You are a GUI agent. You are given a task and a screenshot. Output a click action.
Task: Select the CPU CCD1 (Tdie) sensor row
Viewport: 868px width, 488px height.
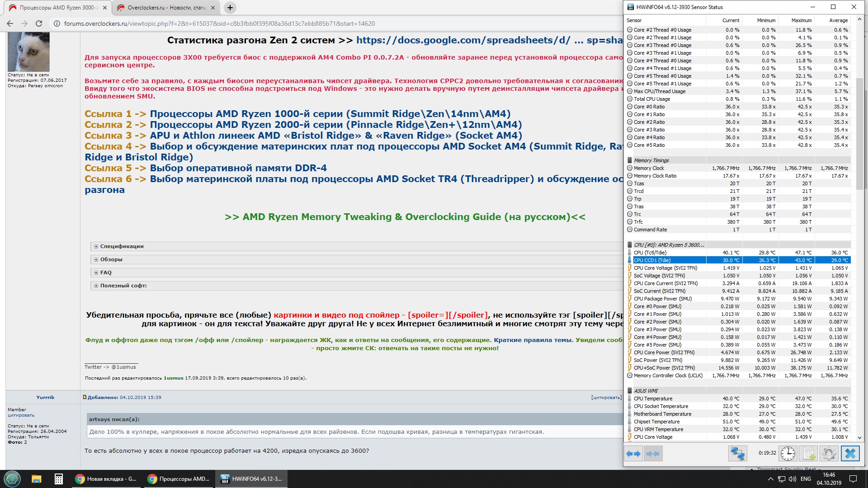(652, 260)
